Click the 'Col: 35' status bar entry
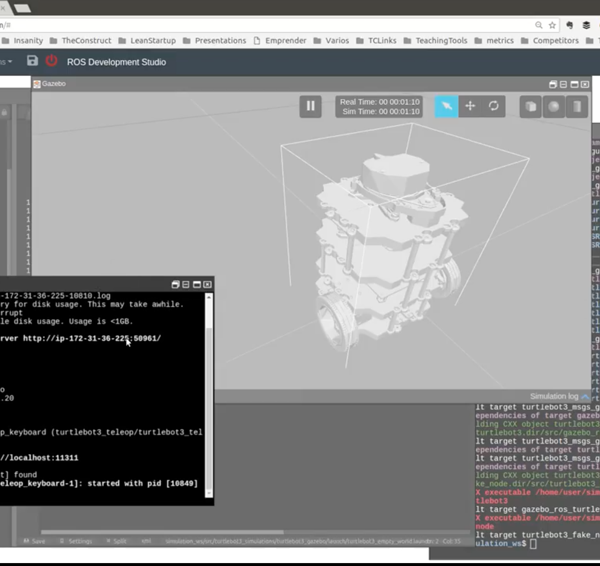 point(450,541)
